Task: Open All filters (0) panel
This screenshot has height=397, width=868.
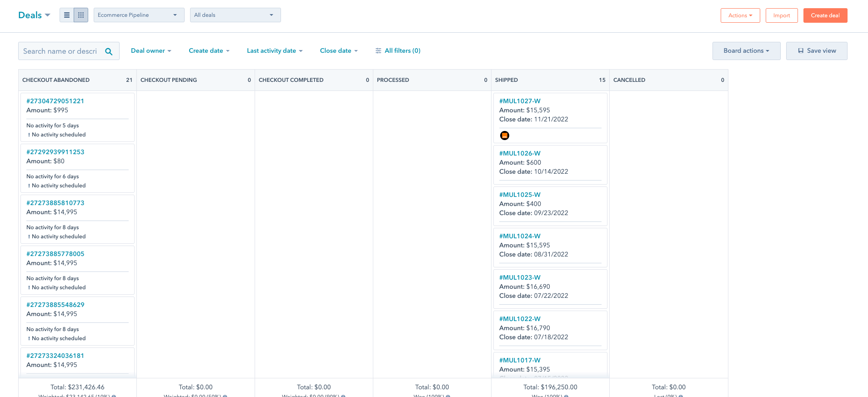Action: pos(398,50)
